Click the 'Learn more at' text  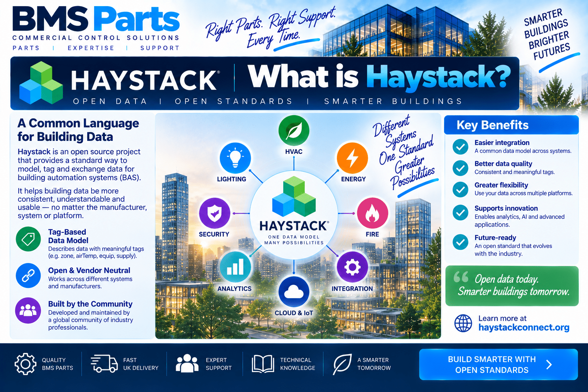click(x=502, y=318)
